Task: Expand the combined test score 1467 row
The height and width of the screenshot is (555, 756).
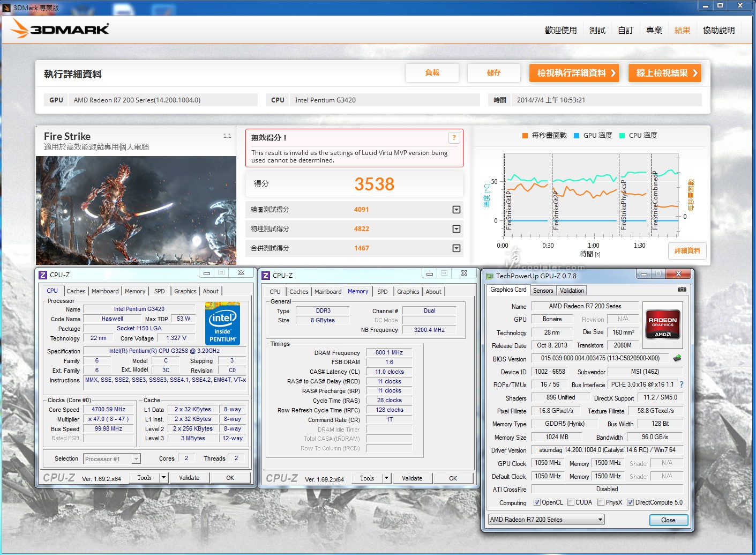Action: tap(456, 248)
